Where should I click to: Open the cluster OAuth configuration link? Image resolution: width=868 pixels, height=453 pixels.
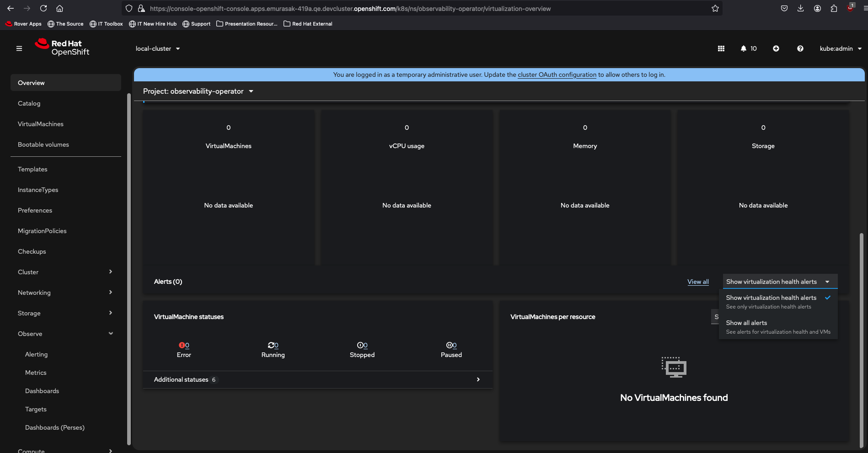(557, 75)
